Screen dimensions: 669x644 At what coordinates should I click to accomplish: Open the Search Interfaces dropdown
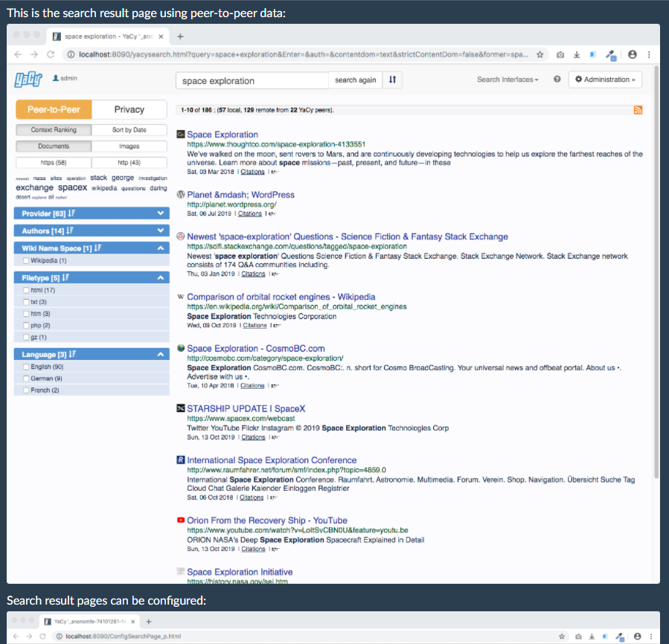508,80
